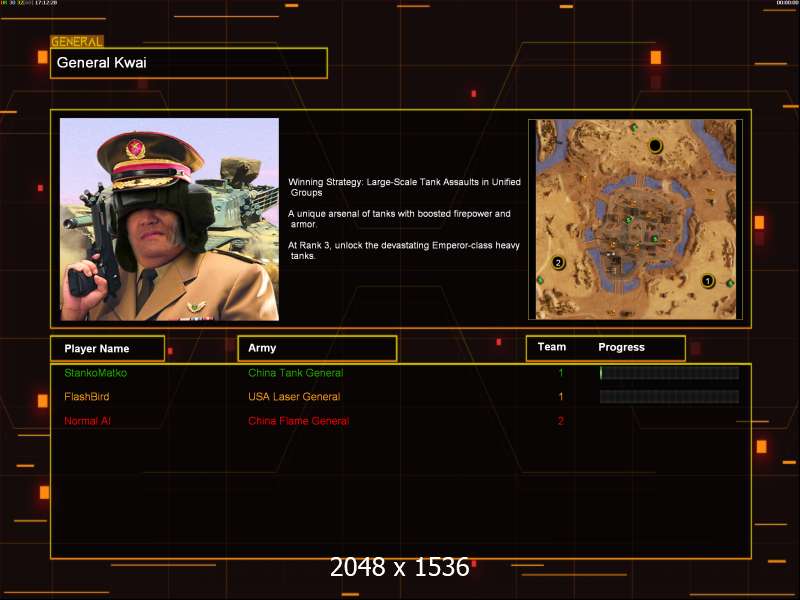
Task: Click the Winning Strategy description text
Action: 405,187
